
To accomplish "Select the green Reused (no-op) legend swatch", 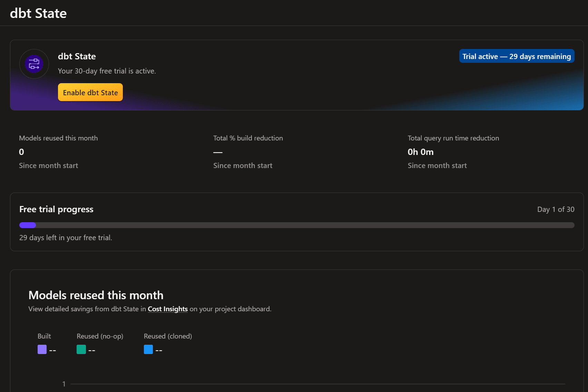I will [81, 350].
